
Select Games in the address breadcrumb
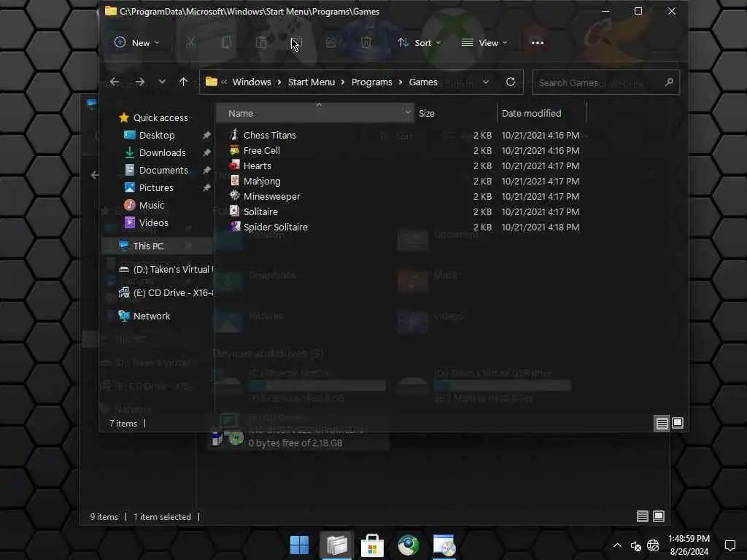click(423, 82)
